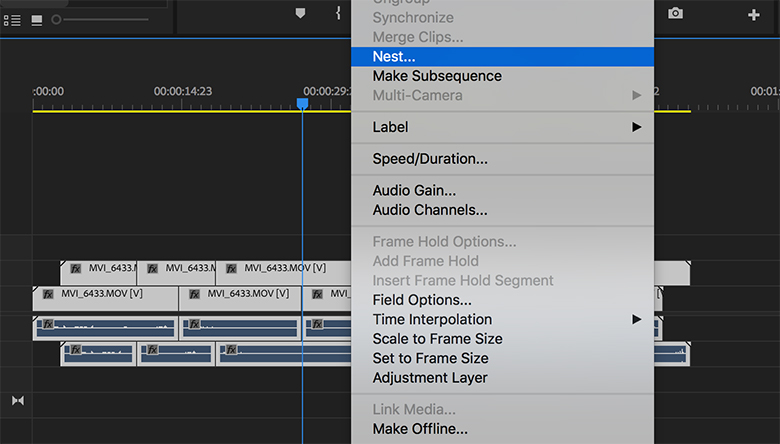Click the fx badge on the upper-track MVI_6433.MOV [V] clip
The height and width of the screenshot is (444, 780).
(x=231, y=269)
